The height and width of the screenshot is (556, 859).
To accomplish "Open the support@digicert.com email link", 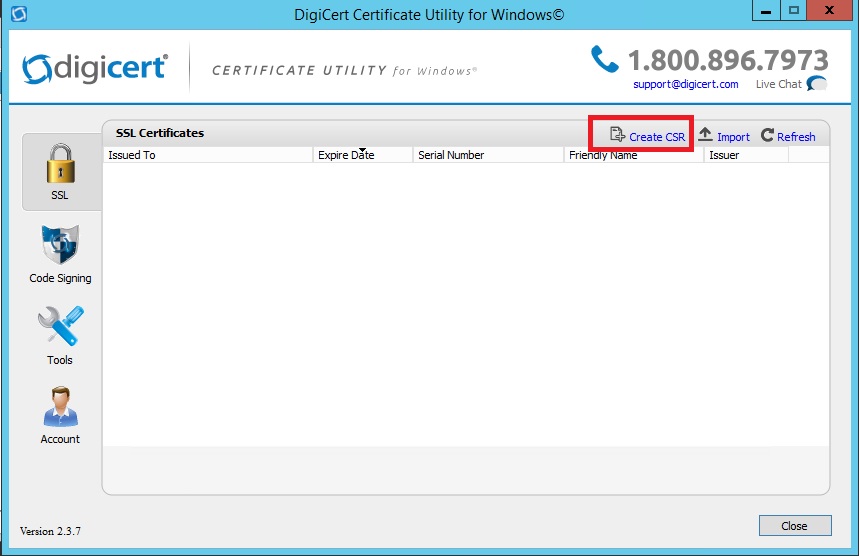I will click(x=685, y=84).
